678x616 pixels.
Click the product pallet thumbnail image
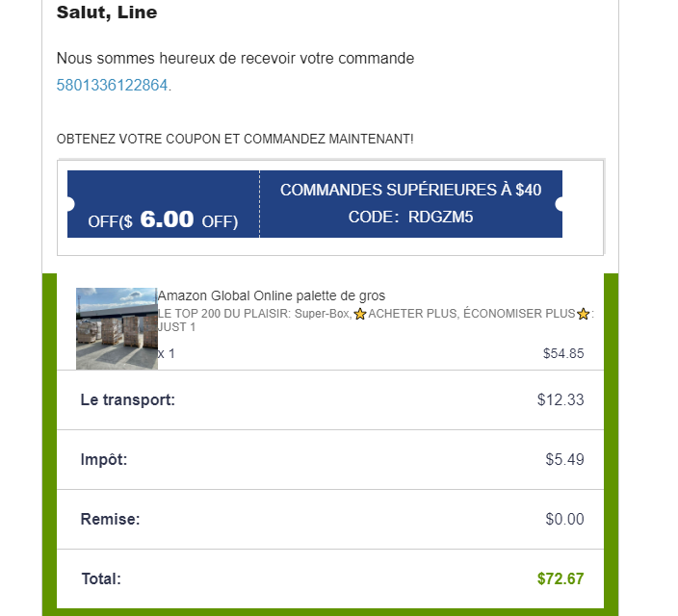pyautogui.click(x=117, y=327)
